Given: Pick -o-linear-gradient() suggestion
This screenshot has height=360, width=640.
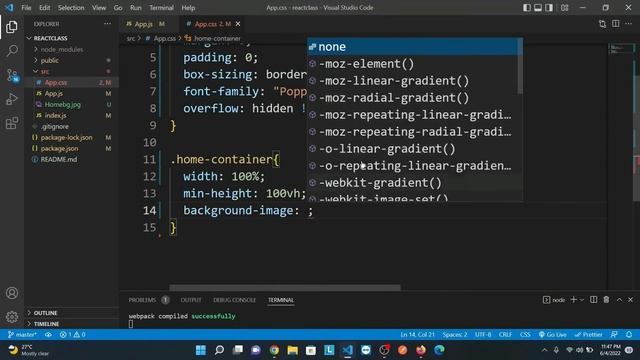Looking at the screenshot, I should point(412,149).
